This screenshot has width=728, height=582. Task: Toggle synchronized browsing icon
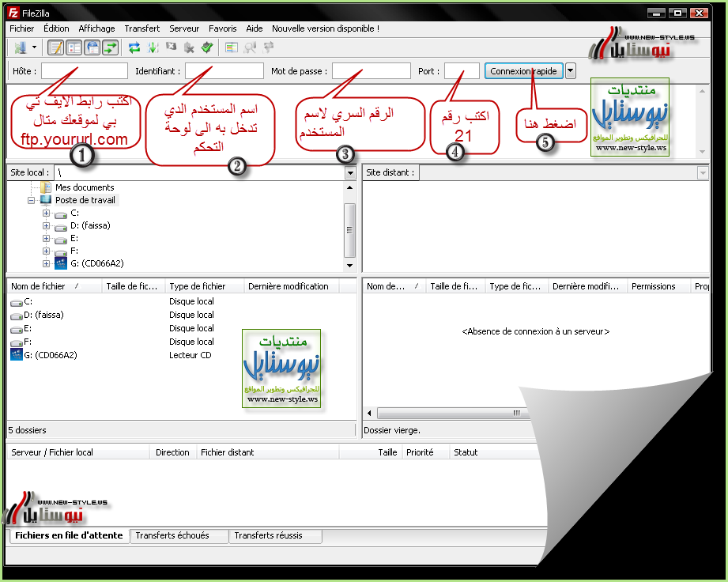click(x=269, y=47)
